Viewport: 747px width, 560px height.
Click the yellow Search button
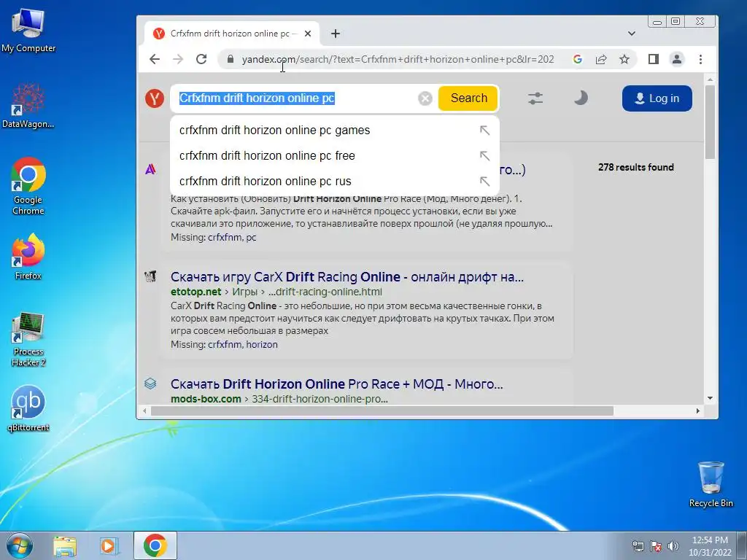(468, 98)
